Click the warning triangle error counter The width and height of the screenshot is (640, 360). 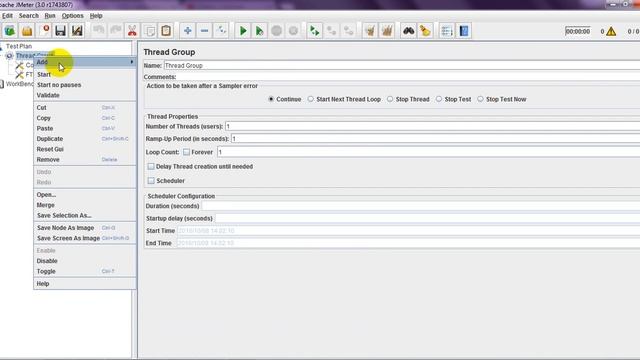(611, 31)
